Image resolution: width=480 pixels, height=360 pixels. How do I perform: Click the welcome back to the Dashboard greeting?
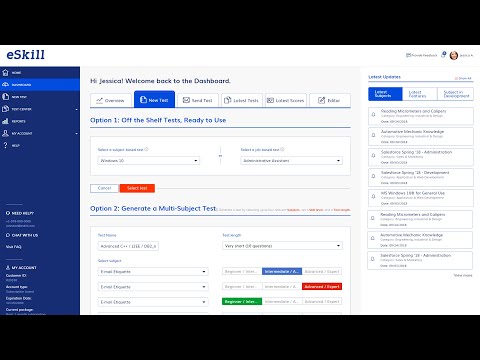click(x=160, y=81)
